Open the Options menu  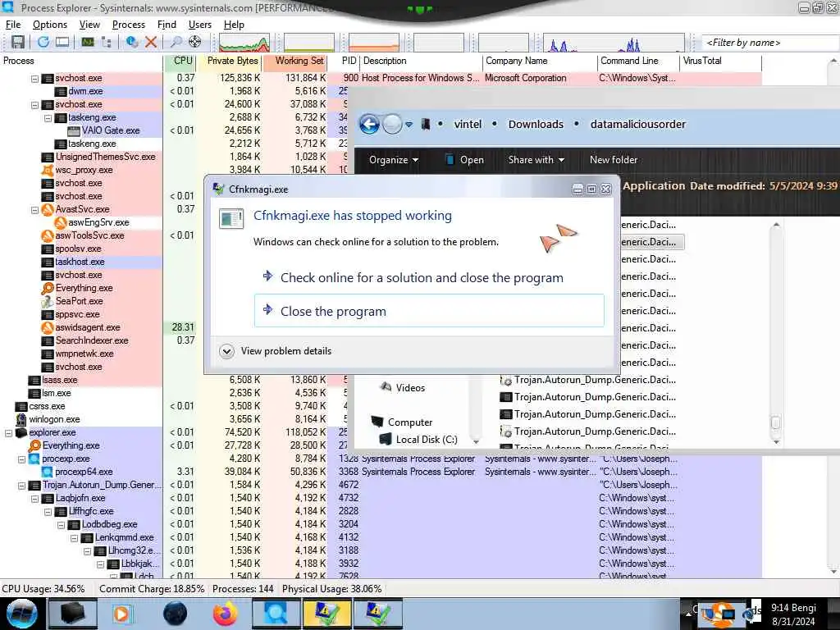click(x=50, y=25)
